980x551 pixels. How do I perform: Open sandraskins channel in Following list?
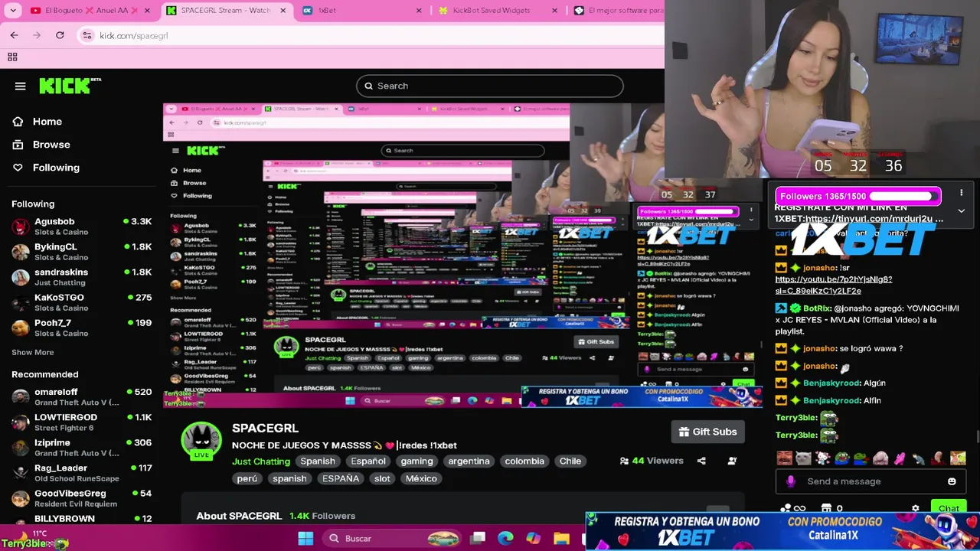coord(81,276)
